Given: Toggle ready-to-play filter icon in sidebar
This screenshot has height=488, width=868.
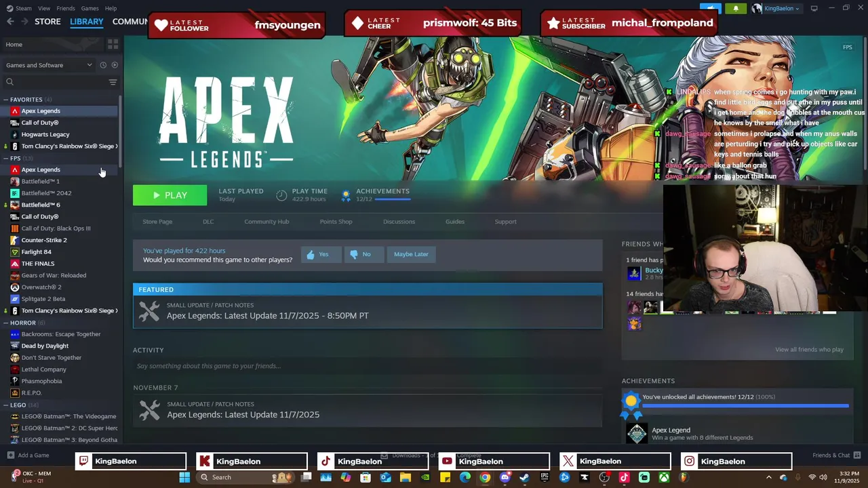Looking at the screenshot, I should click(x=115, y=65).
